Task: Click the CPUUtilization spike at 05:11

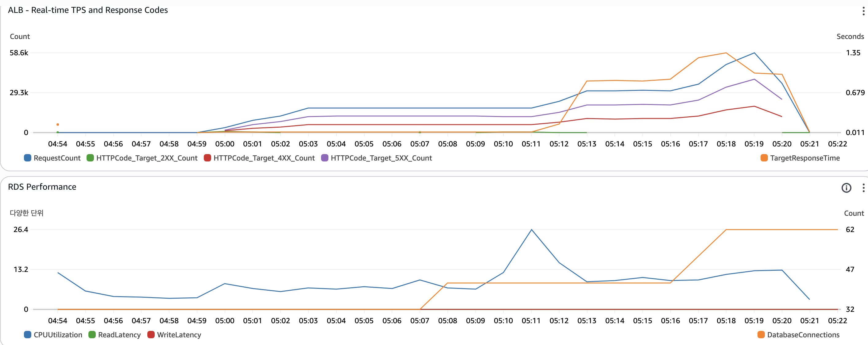Action: click(531, 230)
